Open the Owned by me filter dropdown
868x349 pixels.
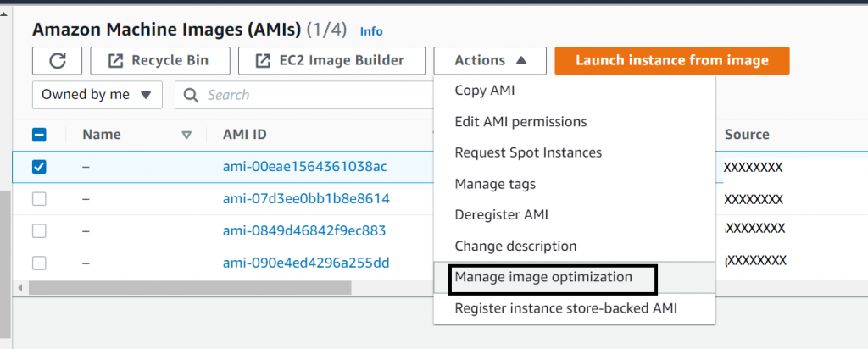point(97,95)
